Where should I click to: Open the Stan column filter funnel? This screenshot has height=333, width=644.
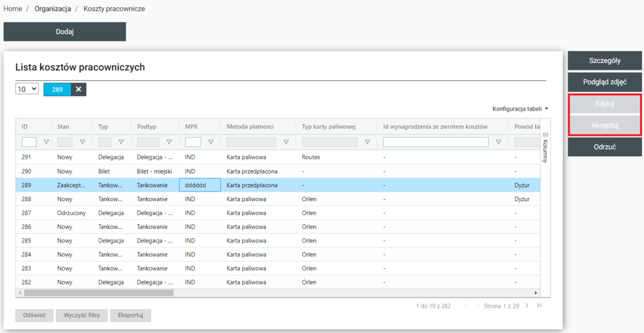82,142
